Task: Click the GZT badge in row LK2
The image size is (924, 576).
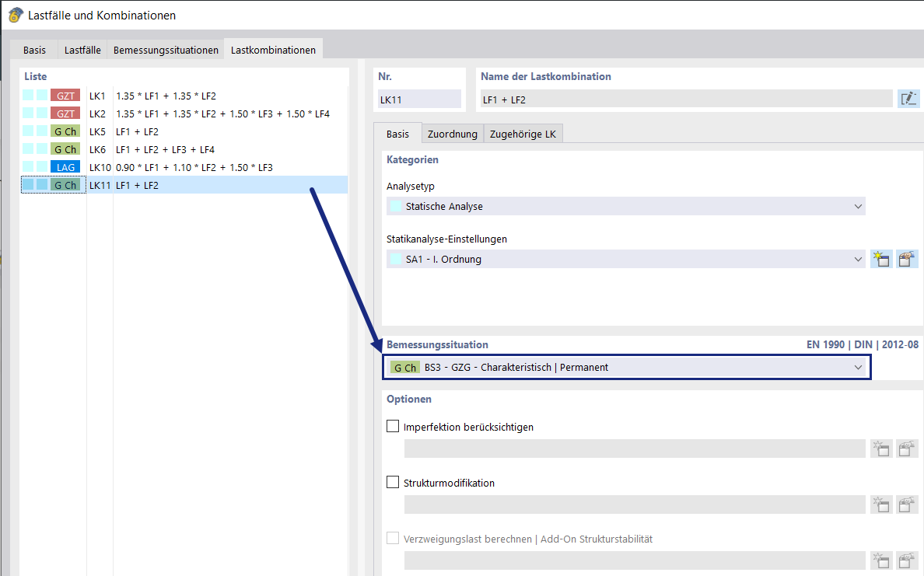Action: click(65, 113)
